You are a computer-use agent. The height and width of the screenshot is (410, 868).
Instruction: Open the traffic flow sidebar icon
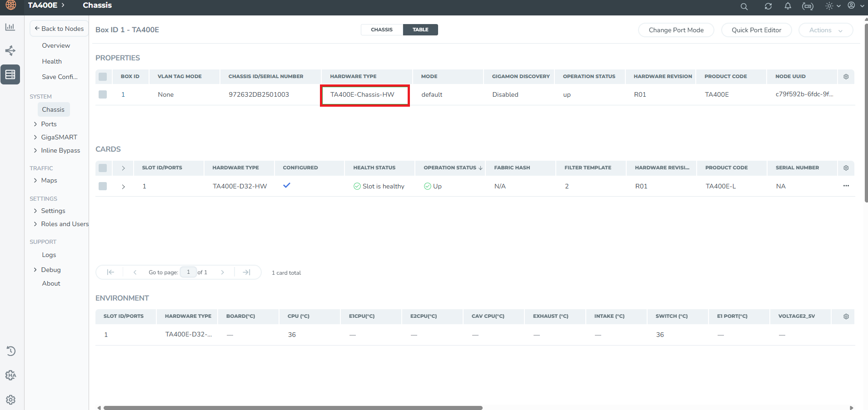pos(10,50)
